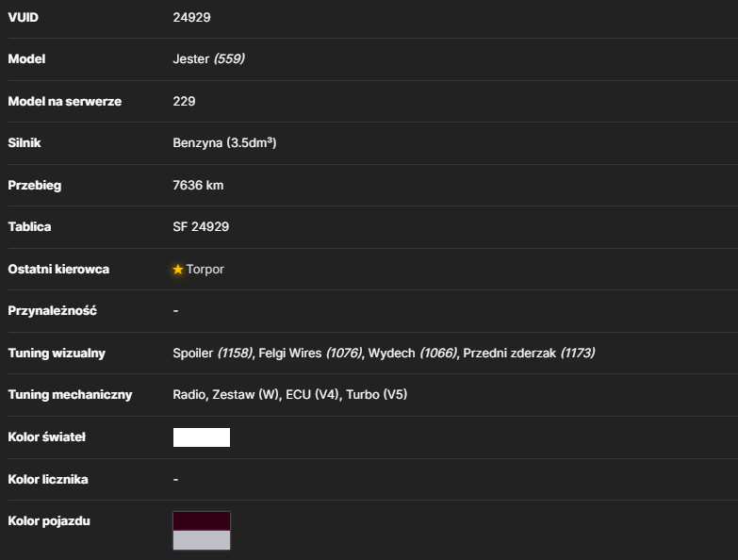This screenshot has width=738, height=560.
Task: Click the Zestaw (W) tuning entry
Action: point(246,394)
